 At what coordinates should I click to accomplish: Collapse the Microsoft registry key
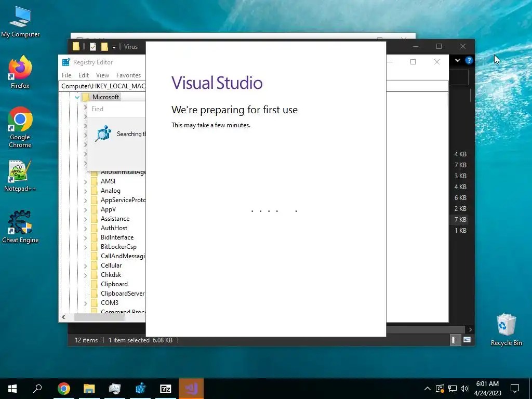[x=77, y=97]
